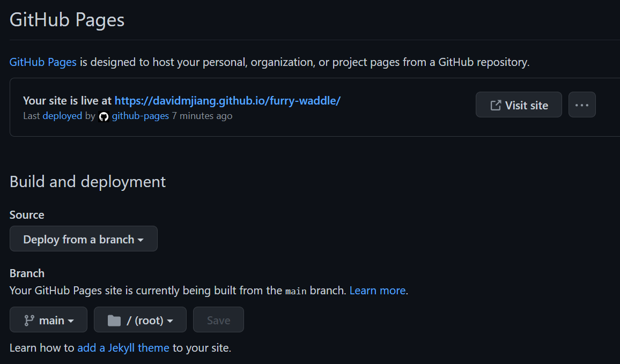
Task: Open the ellipsis options menu next to Visit site
Action: click(582, 105)
